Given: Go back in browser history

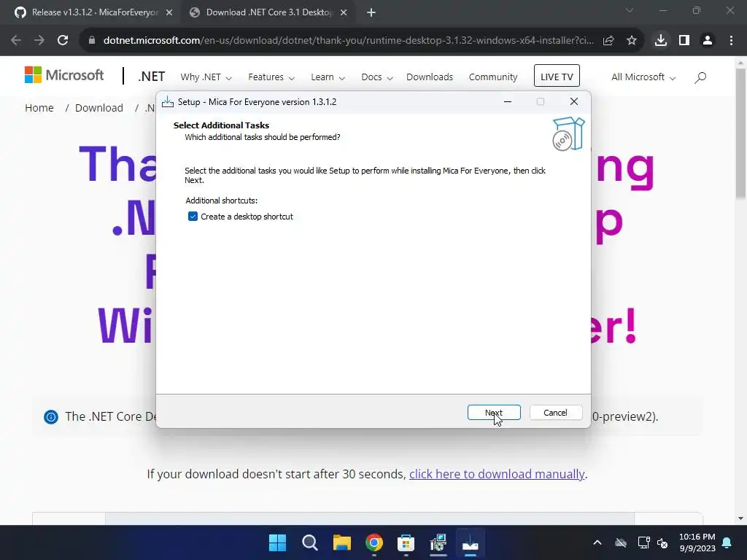Looking at the screenshot, I should tap(16, 41).
